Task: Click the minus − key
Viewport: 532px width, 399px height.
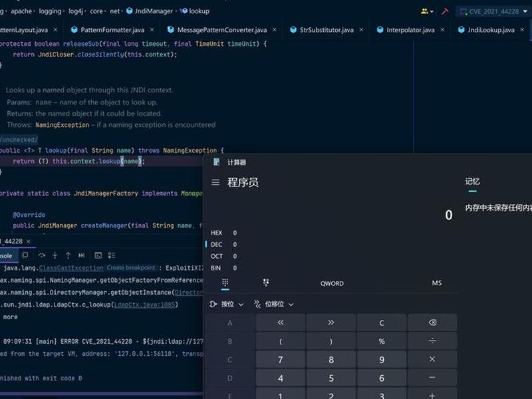Action: [x=433, y=378]
